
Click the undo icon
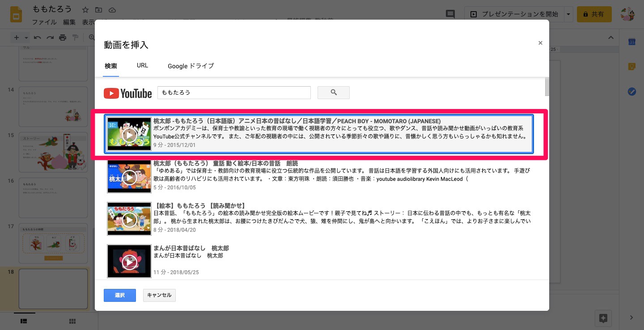click(x=38, y=38)
